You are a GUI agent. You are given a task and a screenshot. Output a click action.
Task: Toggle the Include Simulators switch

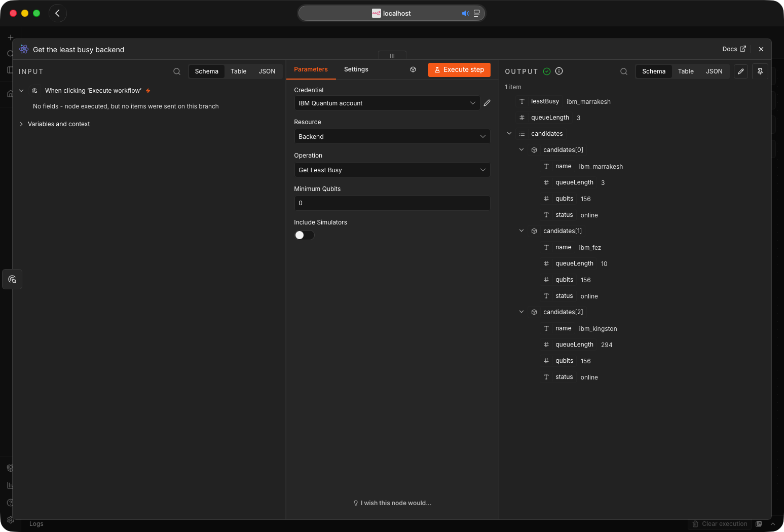coord(304,235)
